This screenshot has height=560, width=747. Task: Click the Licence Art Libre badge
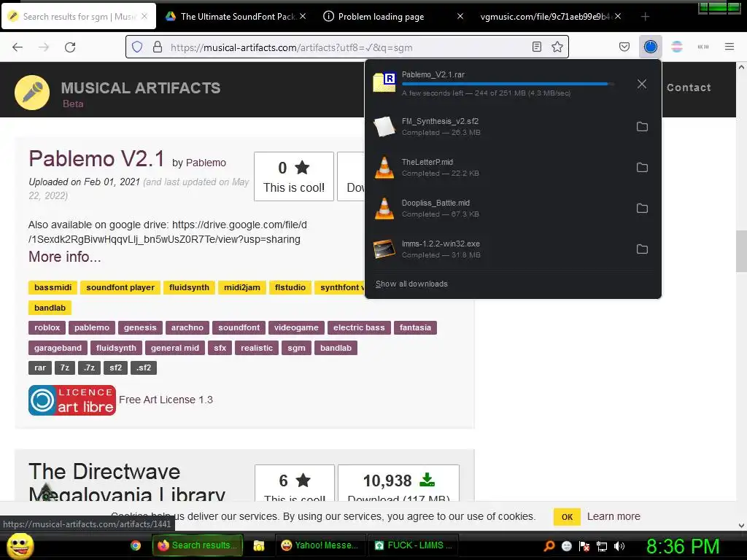point(72,400)
